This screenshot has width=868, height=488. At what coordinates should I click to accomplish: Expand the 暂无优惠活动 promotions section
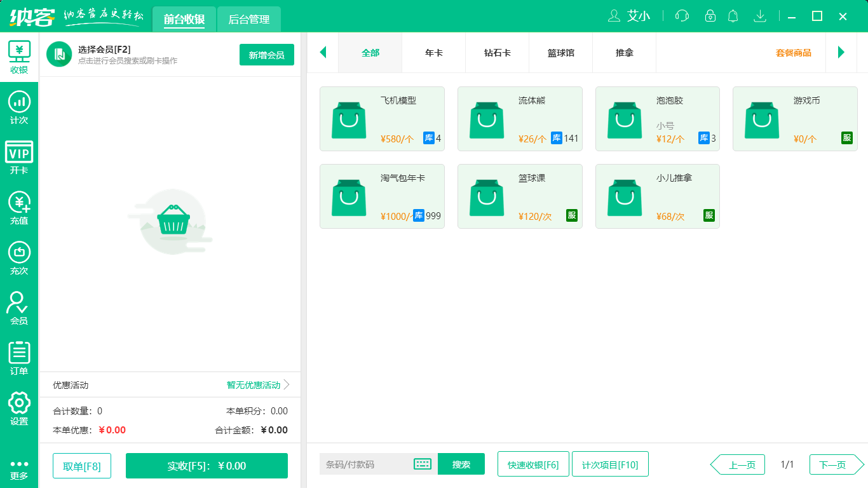(254, 385)
